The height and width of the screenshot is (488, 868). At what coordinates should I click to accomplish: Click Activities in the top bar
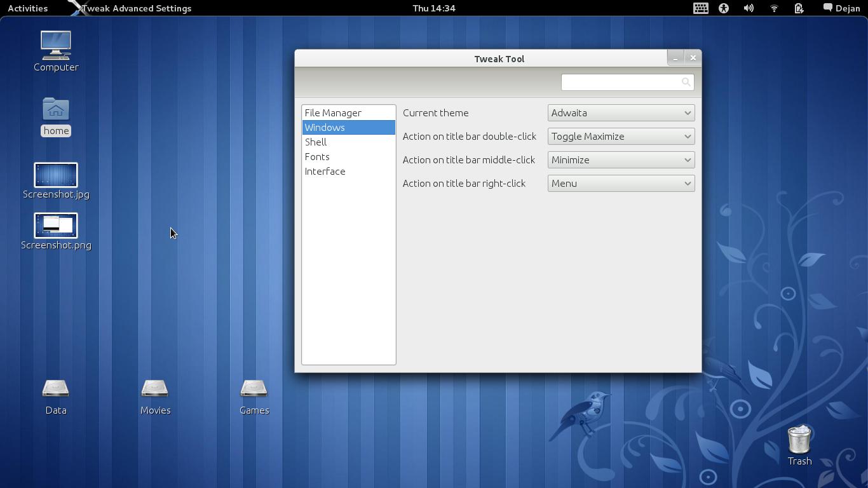27,8
